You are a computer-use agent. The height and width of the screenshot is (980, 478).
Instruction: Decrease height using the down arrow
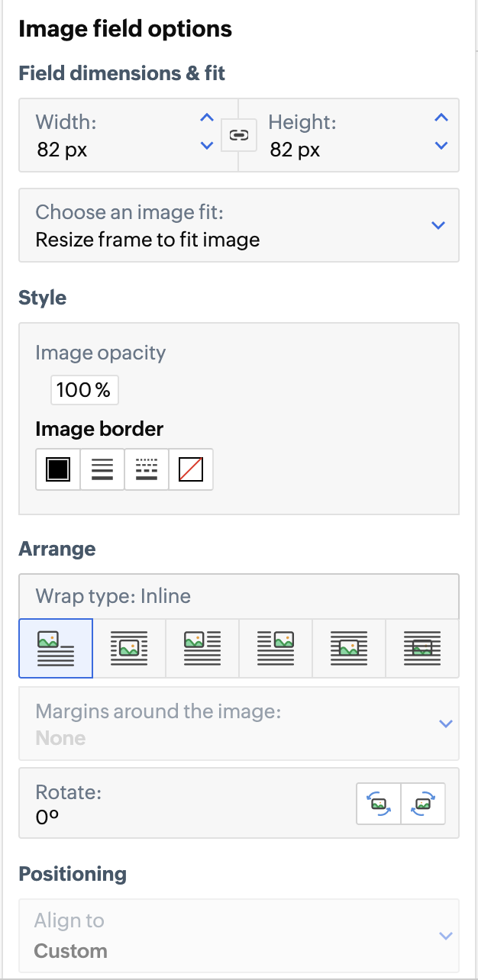pyautogui.click(x=441, y=146)
